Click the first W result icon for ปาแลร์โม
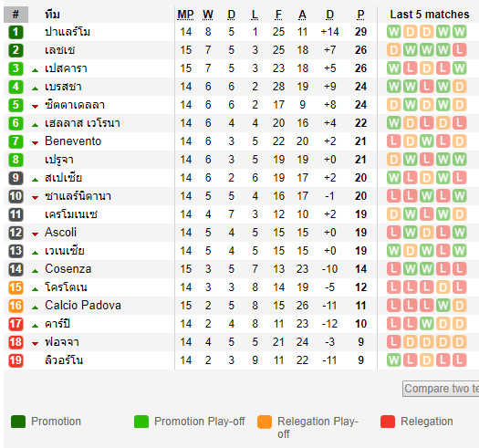Image resolution: width=479 pixels, height=448 pixels. tap(393, 32)
